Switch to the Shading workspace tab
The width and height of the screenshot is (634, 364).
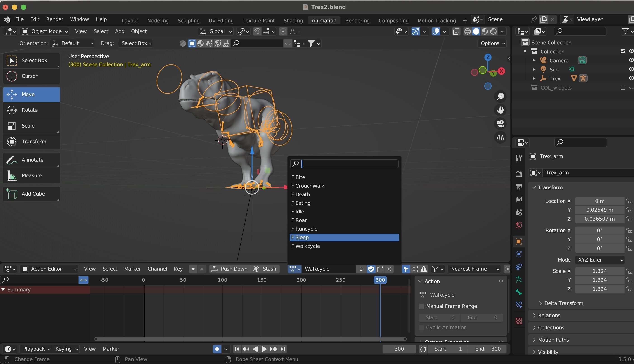293,21
